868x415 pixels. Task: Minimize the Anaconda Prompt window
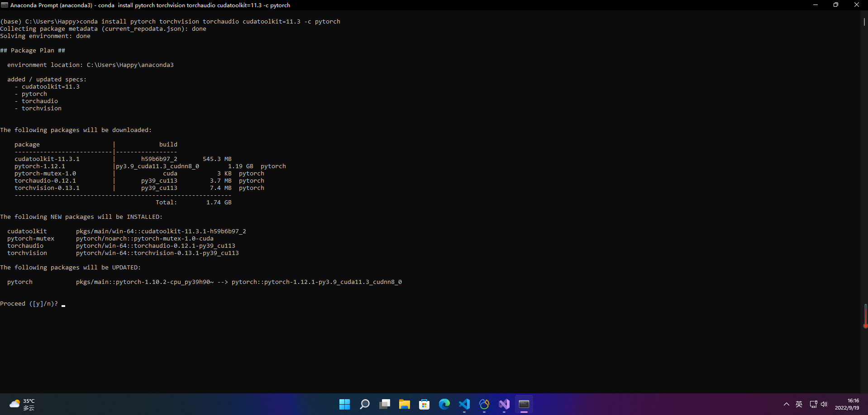pos(816,5)
